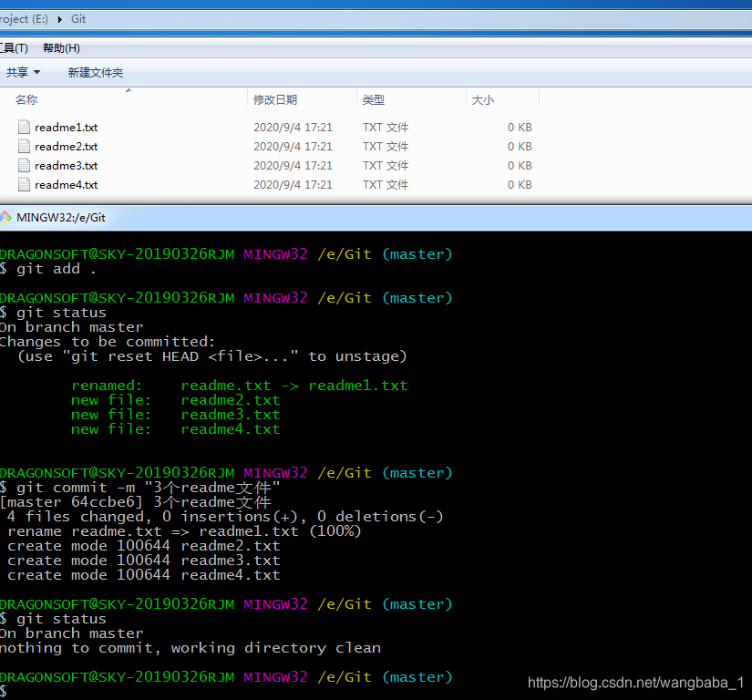This screenshot has width=752, height=700.
Task: Expand the breadcrumb arrow before Git
Action: coord(60,19)
